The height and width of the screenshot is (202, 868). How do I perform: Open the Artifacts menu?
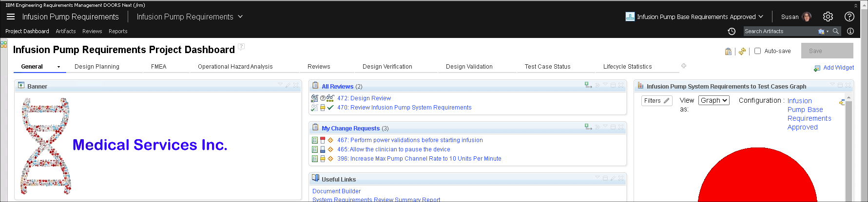tap(65, 31)
